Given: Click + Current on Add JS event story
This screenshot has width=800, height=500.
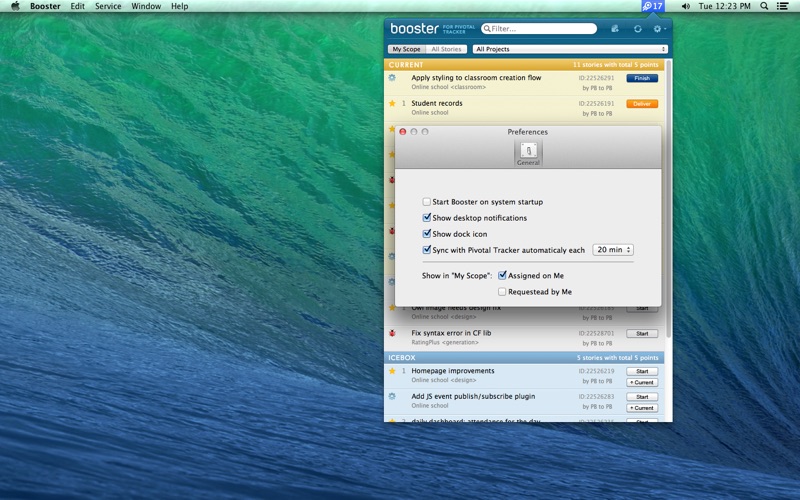Looking at the screenshot, I should point(642,408).
